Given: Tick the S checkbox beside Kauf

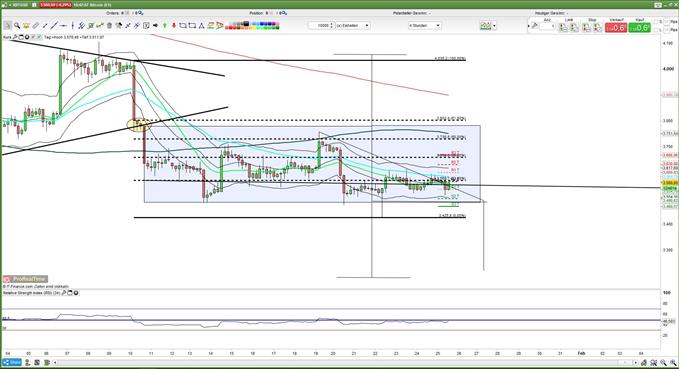Looking at the screenshot, I should click(x=654, y=21).
